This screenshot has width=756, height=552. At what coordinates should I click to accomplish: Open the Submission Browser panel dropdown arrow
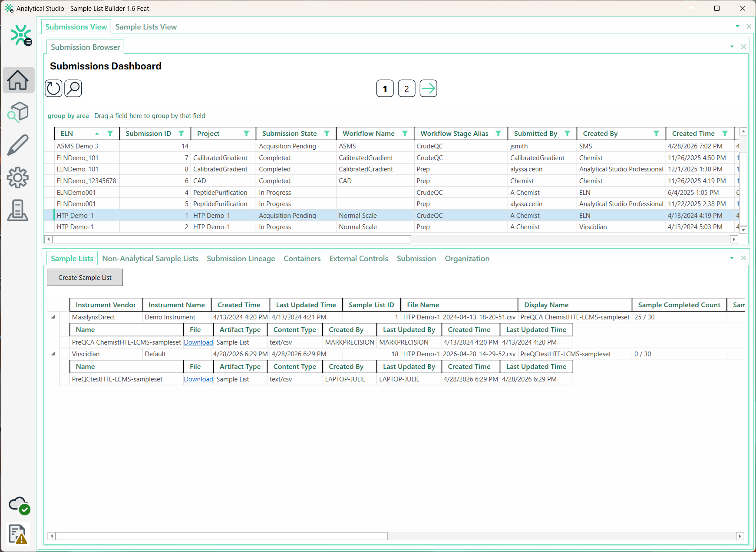coord(732,47)
